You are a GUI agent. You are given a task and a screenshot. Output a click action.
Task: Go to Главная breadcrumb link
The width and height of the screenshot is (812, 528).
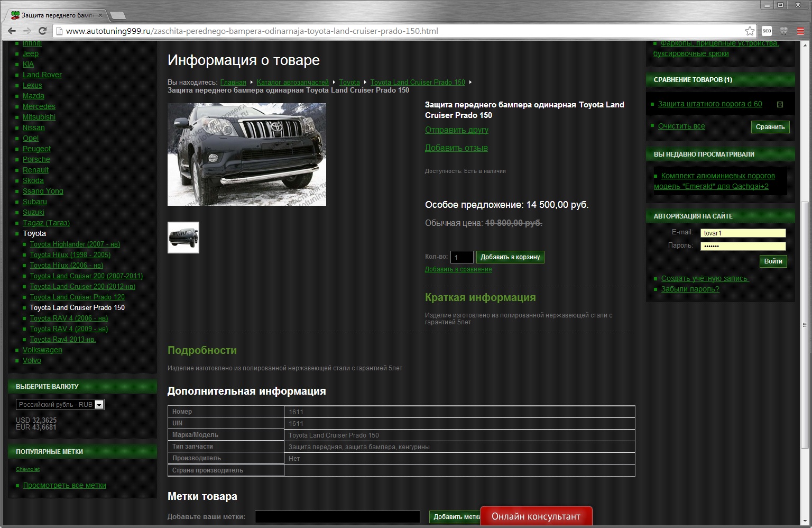pyautogui.click(x=233, y=82)
